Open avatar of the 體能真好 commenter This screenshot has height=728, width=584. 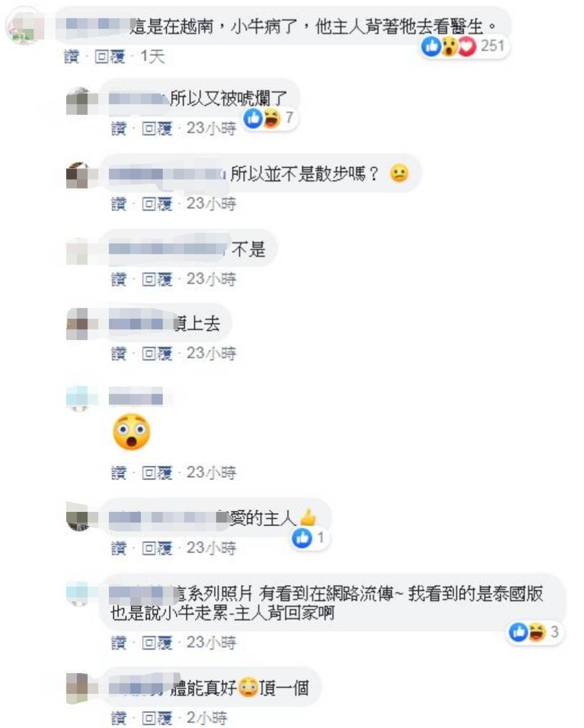pos(78,688)
